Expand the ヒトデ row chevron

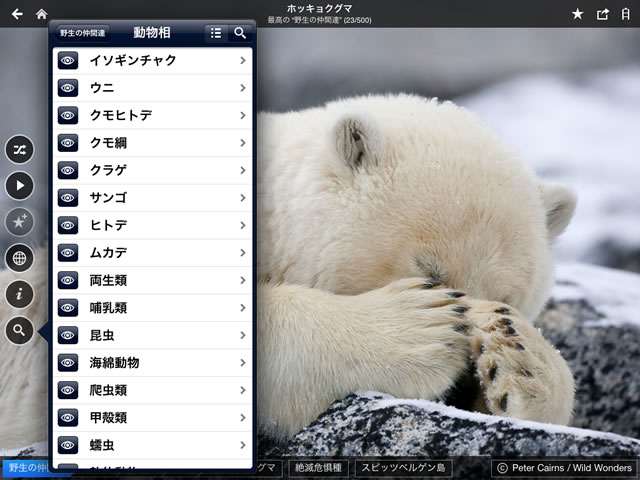243,225
